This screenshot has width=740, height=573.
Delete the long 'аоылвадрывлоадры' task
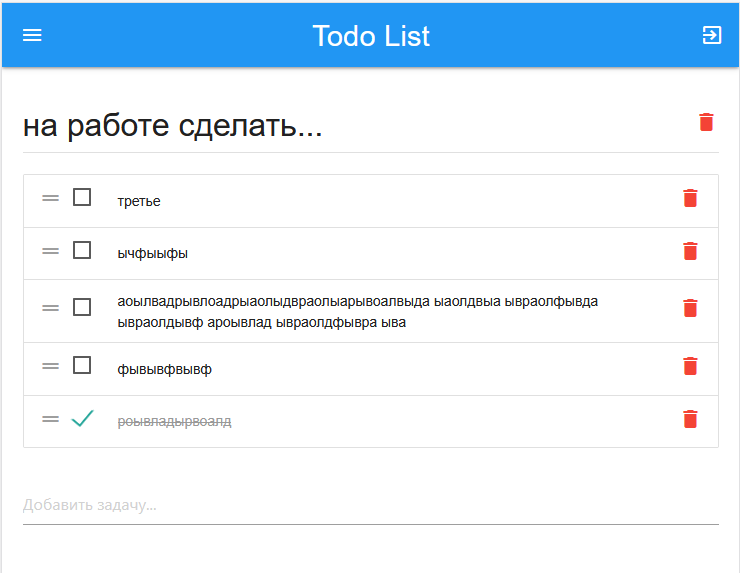point(689,308)
